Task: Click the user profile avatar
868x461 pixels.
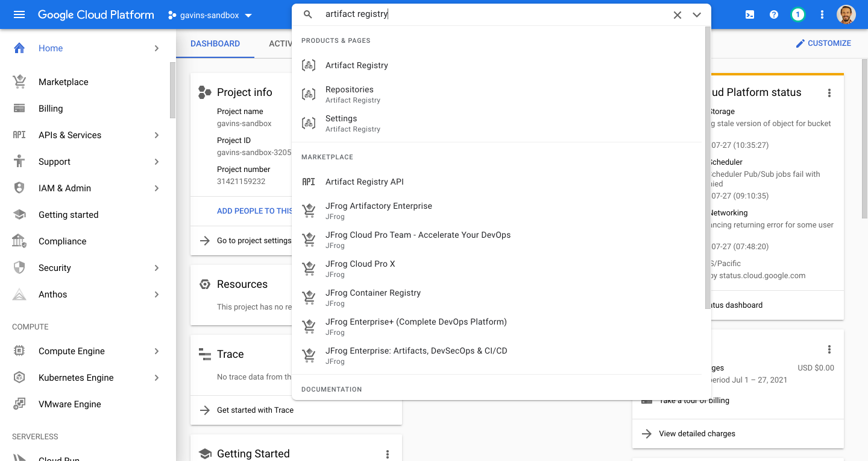Action: [846, 14]
